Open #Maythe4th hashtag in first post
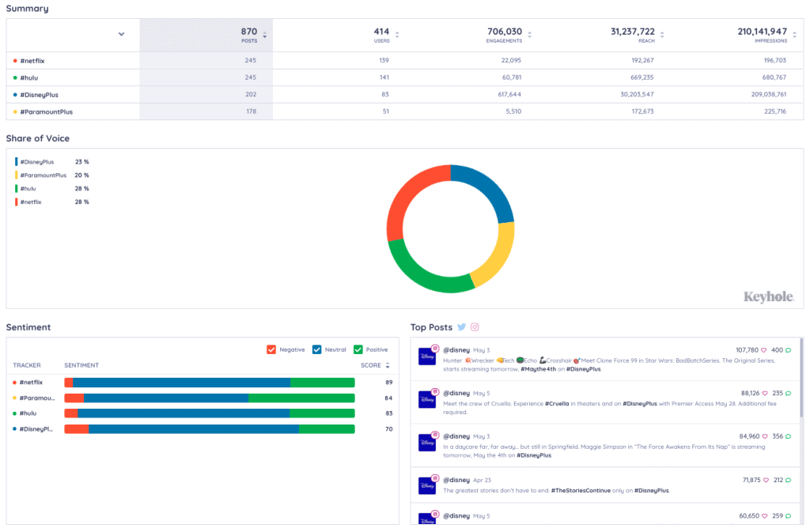Screen dimensions: 810x532 click(538, 369)
